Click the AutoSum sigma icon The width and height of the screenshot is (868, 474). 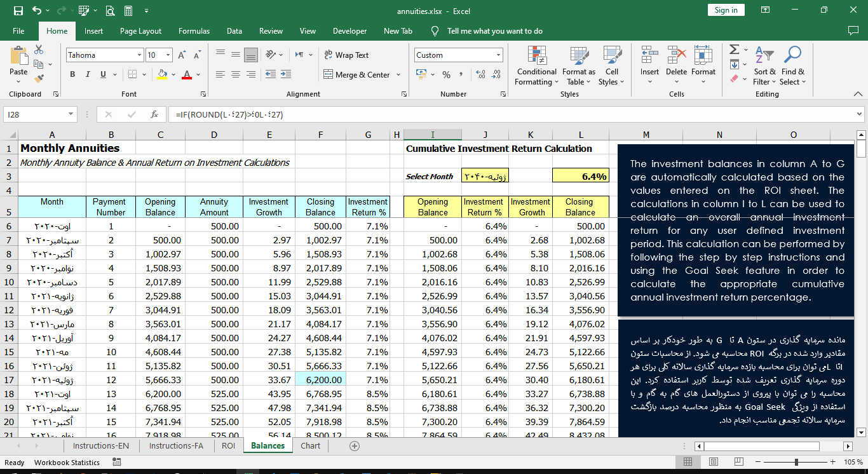(734, 50)
